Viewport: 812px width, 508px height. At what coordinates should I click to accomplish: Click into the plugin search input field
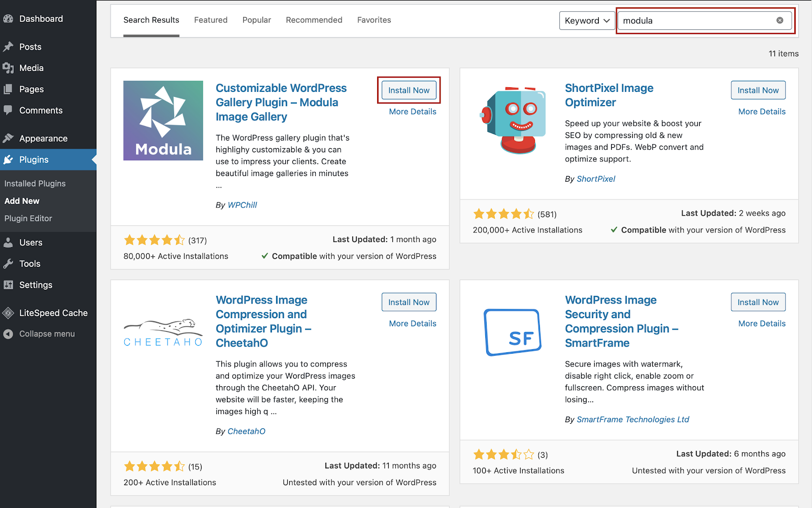[695, 21]
